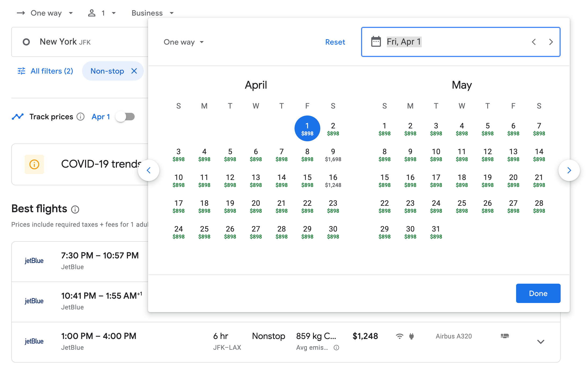Open the date picker calendar icon
The width and height of the screenshot is (588, 368).
375,42
